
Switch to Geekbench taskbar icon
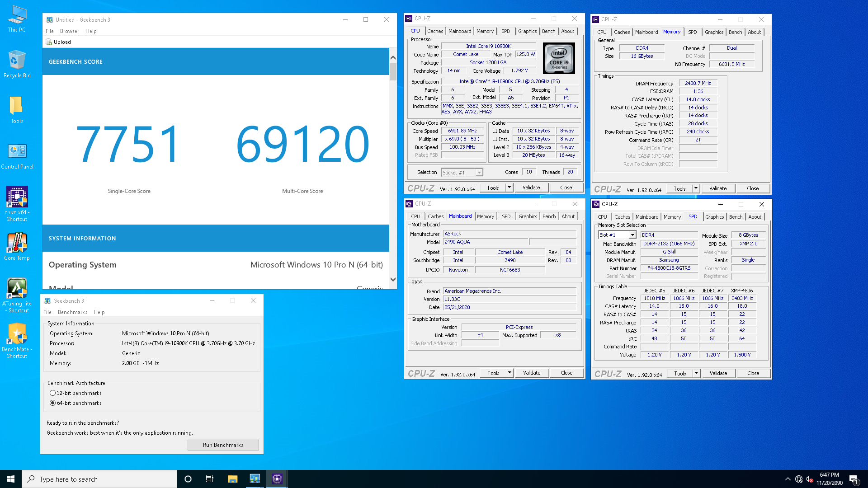(255, 479)
